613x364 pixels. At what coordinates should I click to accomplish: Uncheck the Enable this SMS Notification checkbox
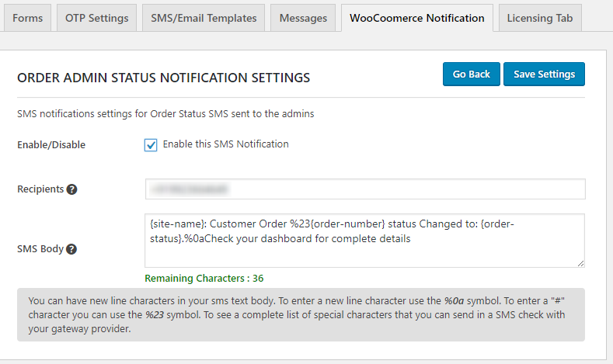(151, 145)
